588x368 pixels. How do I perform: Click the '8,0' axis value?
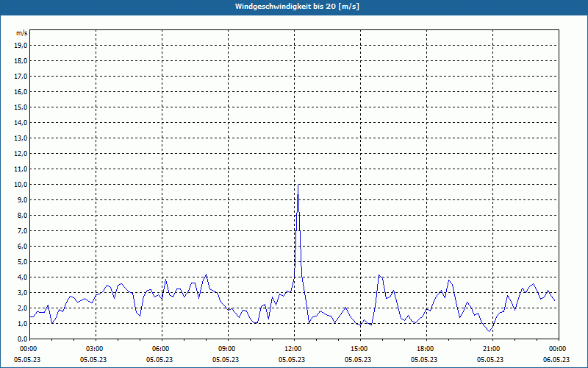tap(22, 215)
